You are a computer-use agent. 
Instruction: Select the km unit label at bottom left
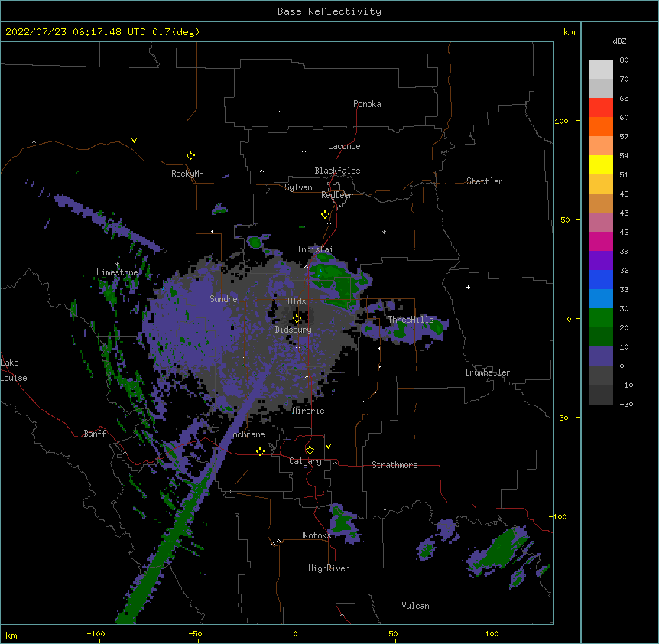[11, 636]
